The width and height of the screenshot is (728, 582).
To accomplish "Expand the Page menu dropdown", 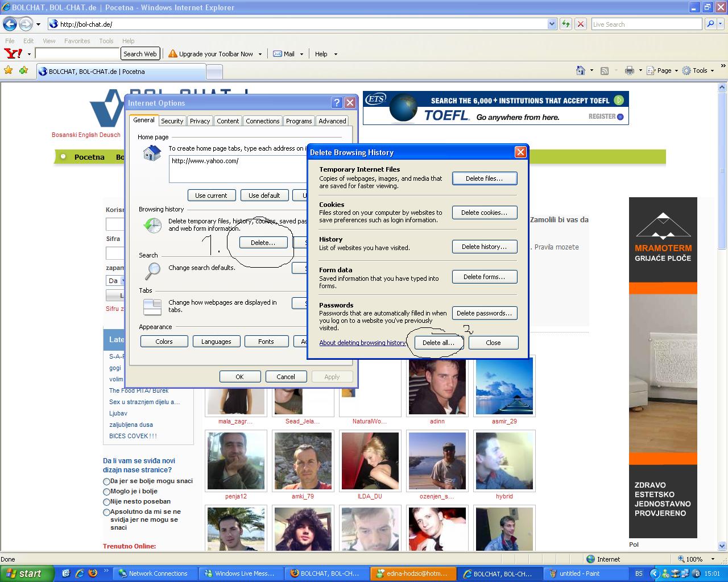I will (x=676, y=70).
